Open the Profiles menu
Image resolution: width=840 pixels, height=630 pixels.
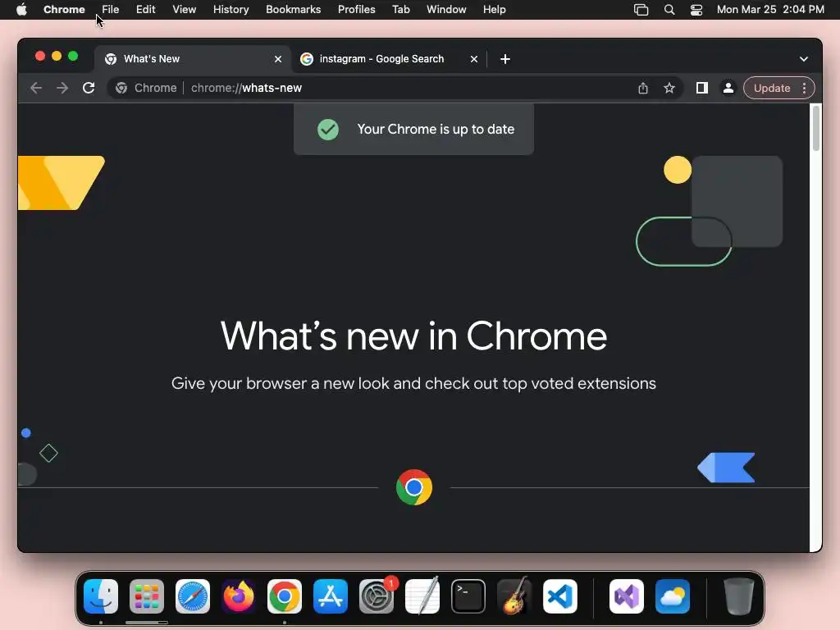tap(356, 10)
